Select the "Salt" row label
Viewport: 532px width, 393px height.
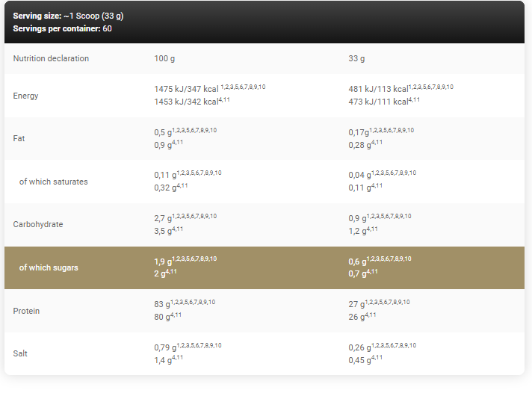pyautogui.click(x=20, y=353)
